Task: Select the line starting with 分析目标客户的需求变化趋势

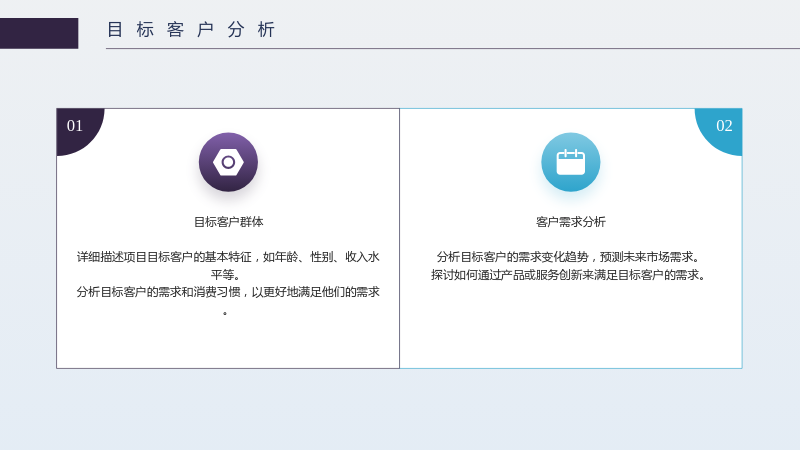Action: point(570,257)
